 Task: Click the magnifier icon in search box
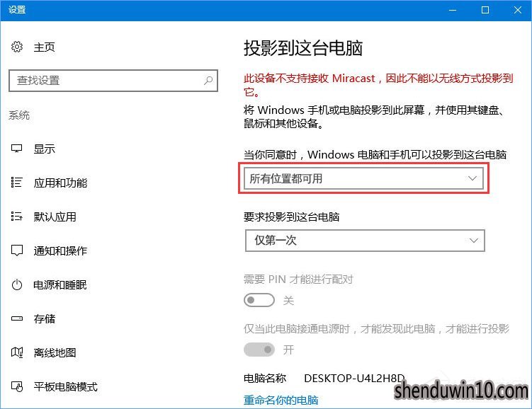208,80
